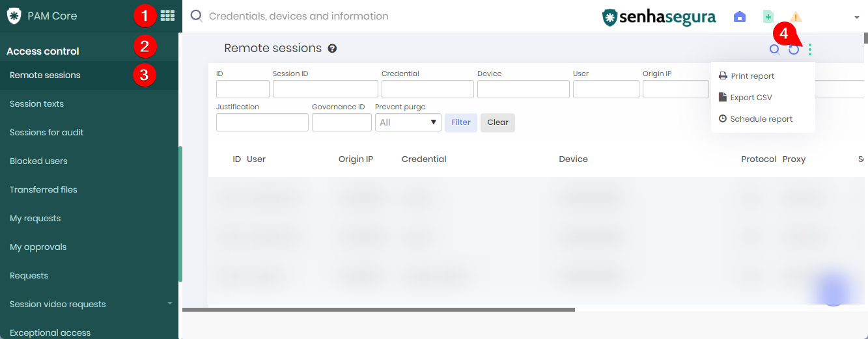
Task: Click the search magnifier icon in the top bar
Action: [196, 16]
